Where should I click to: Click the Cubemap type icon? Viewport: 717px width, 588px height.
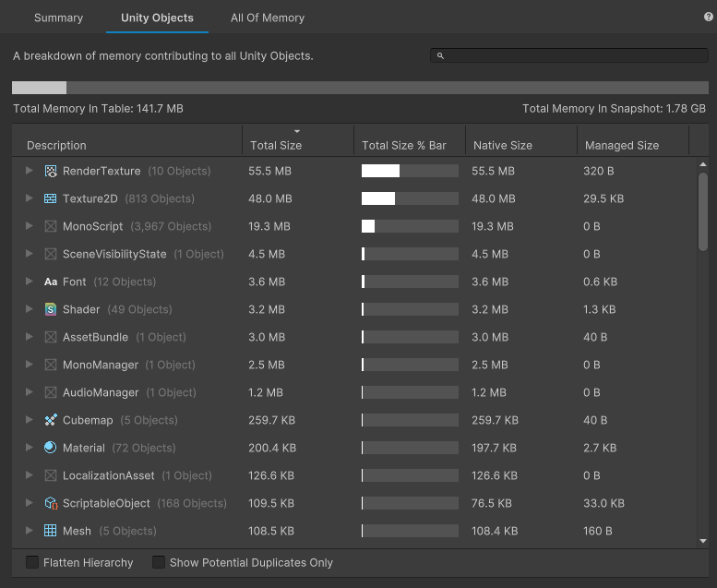click(x=51, y=420)
